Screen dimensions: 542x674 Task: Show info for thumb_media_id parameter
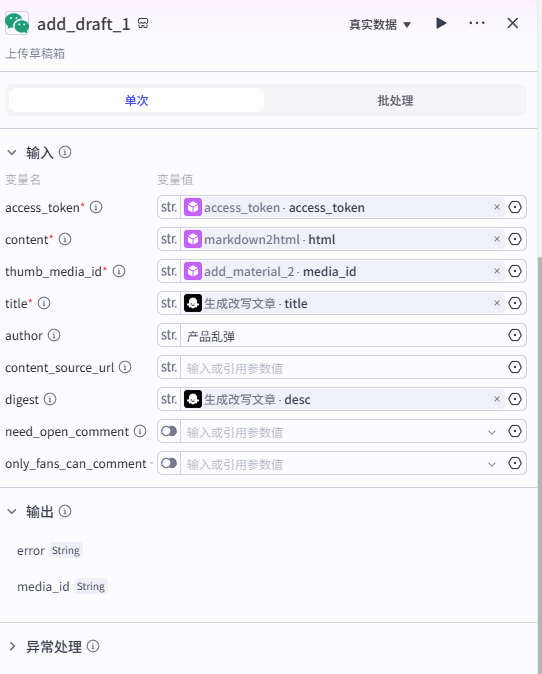(x=119, y=271)
